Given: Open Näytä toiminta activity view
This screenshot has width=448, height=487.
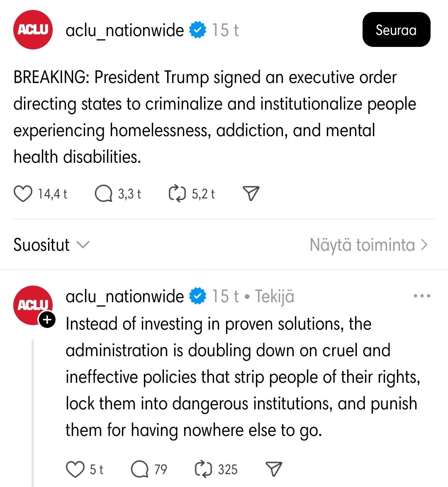Looking at the screenshot, I should coord(369,245).
